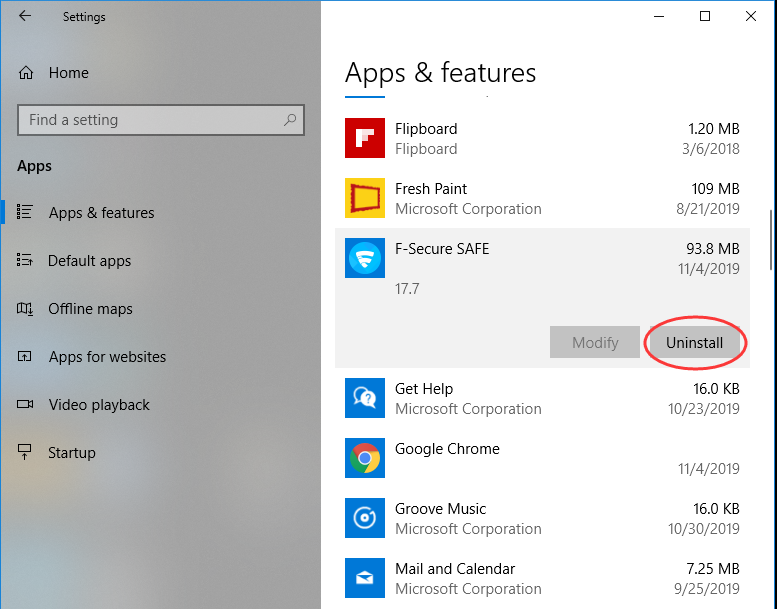The height and width of the screenshot is (609, 777).
Task: Click the vertical scrollbar thumb
Action: tap(771, 240)
